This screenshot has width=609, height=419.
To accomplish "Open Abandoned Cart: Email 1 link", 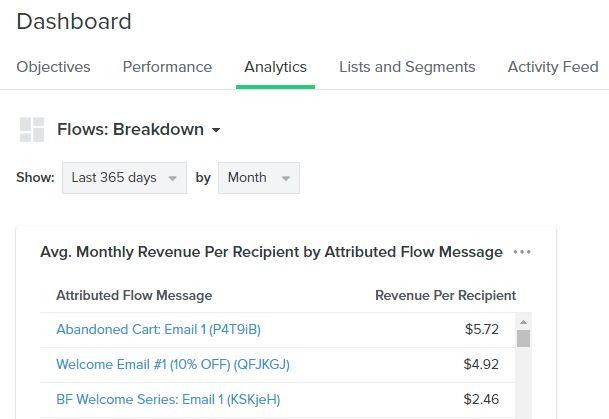I will coord(158,329).
